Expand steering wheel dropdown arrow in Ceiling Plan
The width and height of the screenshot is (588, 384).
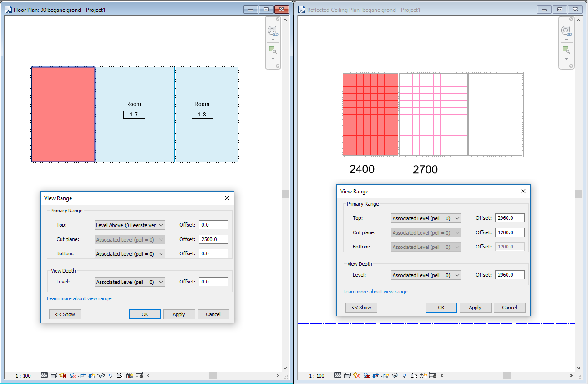tap(566, 40)
